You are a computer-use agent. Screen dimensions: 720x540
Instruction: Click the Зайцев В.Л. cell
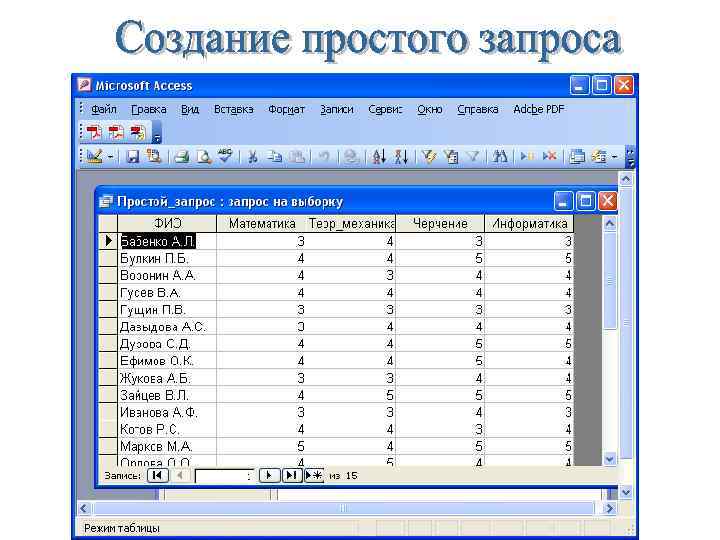coord(167,395)
